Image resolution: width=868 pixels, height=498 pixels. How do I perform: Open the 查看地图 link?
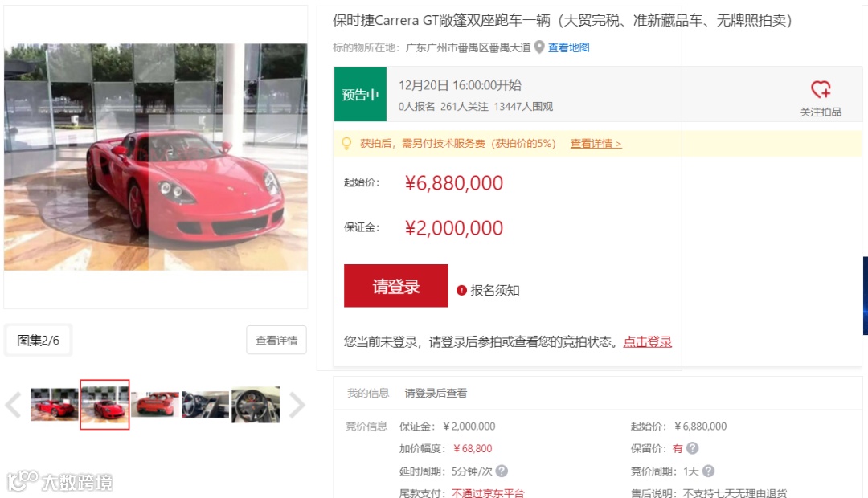pos(568,47)
